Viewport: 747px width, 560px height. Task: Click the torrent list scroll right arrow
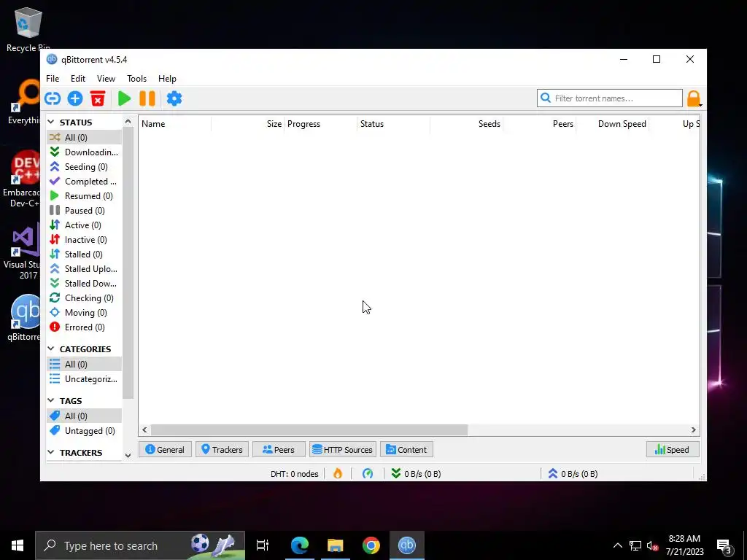point(693,430)
